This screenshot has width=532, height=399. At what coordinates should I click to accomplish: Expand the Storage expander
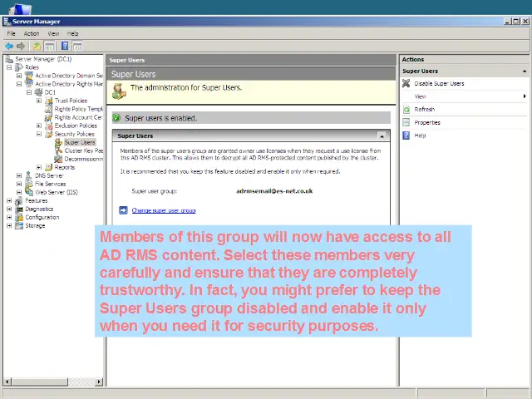tap(9, 225)
